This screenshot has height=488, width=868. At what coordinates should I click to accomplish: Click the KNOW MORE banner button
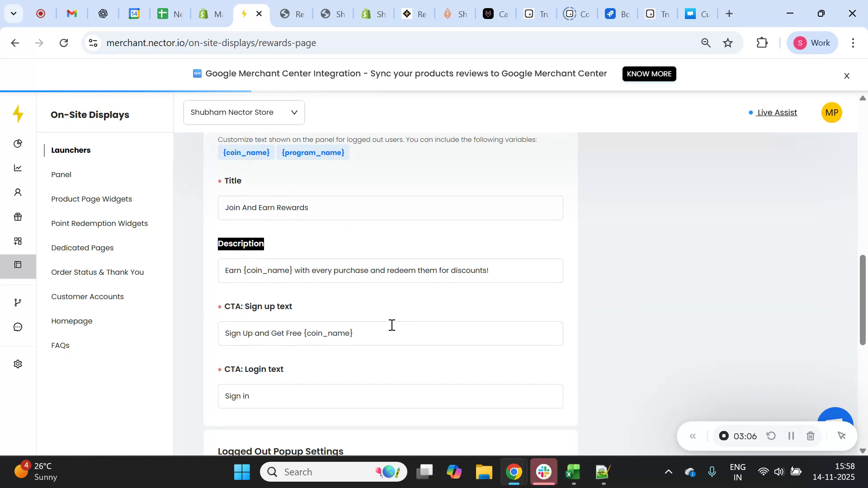[x=649, y=74]
